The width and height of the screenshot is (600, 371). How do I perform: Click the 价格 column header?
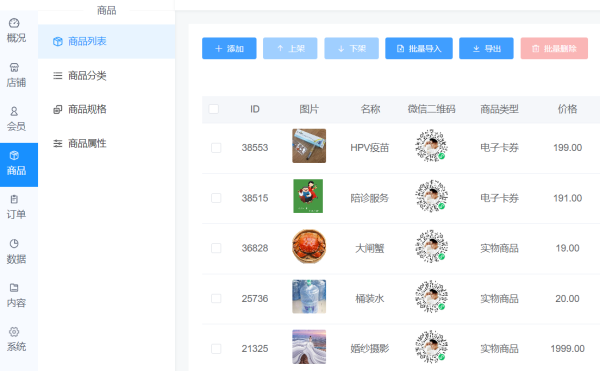567,109
